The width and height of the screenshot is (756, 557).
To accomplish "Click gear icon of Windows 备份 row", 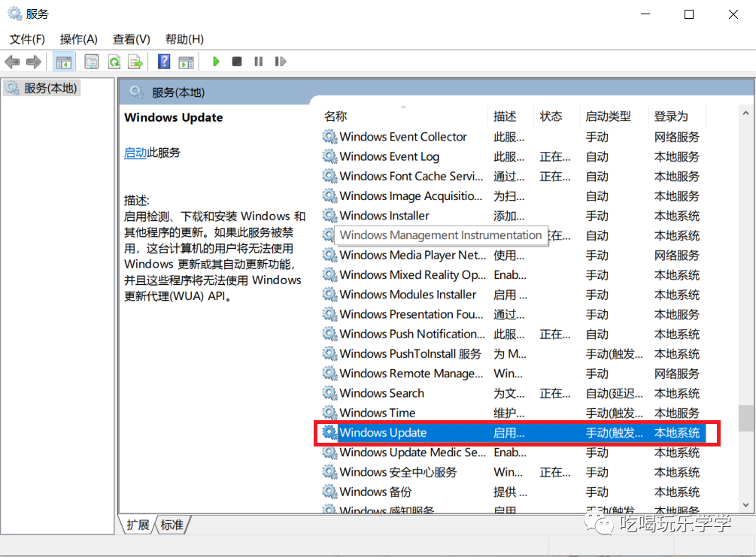I will (329, 492).
